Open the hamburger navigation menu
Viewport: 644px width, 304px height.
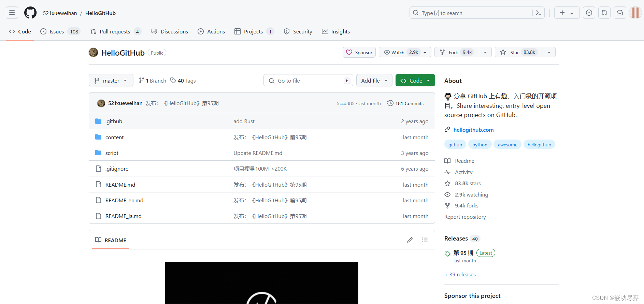click(x=12, y=13)
